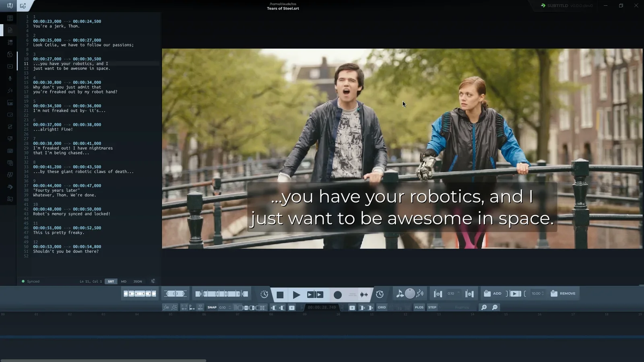Adjust the 10.00 duration stepper arrows
This screenshot has height=362, width=644.
coord(543,294)
